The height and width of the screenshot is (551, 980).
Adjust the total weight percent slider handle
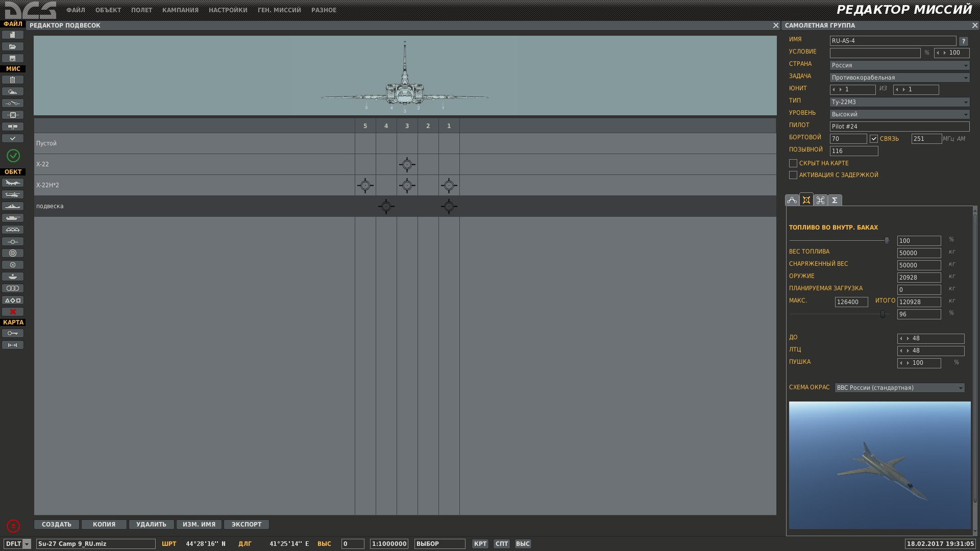click(x=883, y=314)
